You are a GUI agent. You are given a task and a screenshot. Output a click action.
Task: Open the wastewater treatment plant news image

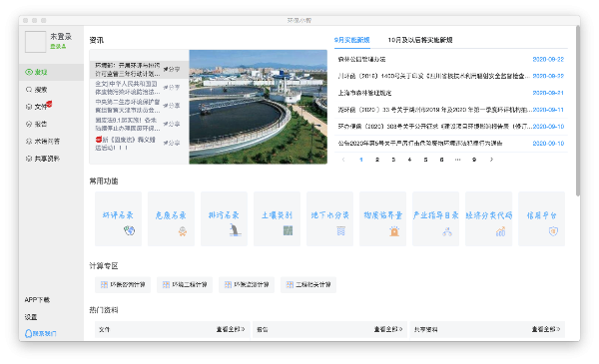click(259, 107)
